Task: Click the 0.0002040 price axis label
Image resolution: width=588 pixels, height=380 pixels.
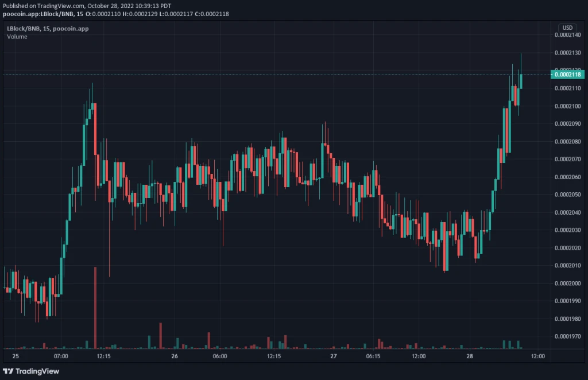Action: 567,212
